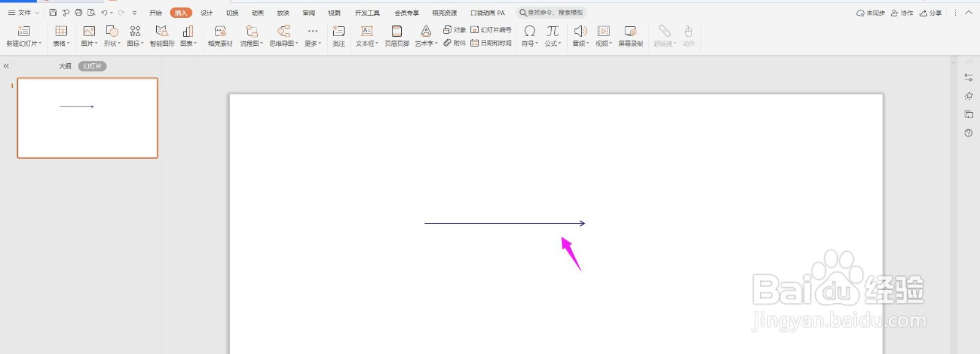Image resolution: width=980 pixels, height=354 pixels.
Task: Insert 附件 attachment
Action: click(x=454, y=43)
